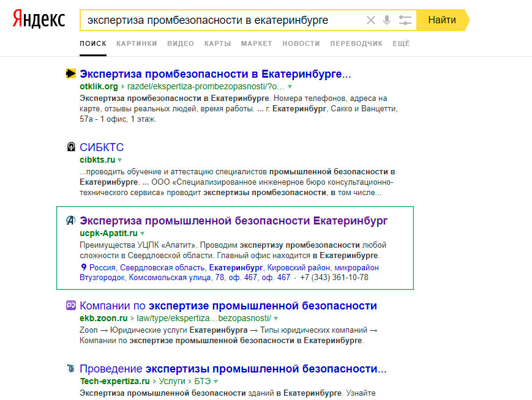
Task: Open the Ещё menu
Action: [x=401, y=43]
